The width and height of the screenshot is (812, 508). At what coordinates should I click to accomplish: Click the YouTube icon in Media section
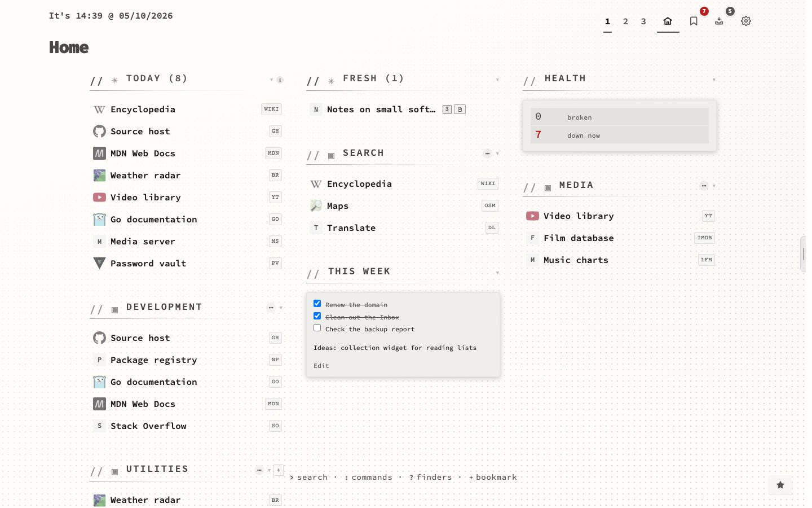point(532,216)
